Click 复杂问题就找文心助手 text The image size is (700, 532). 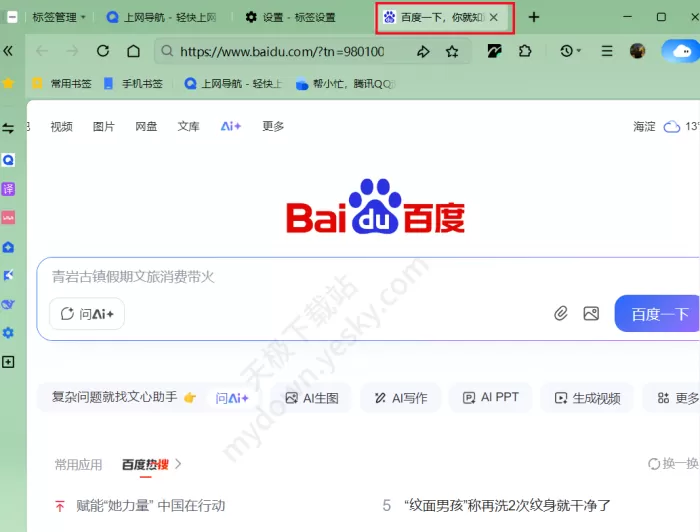115,397
